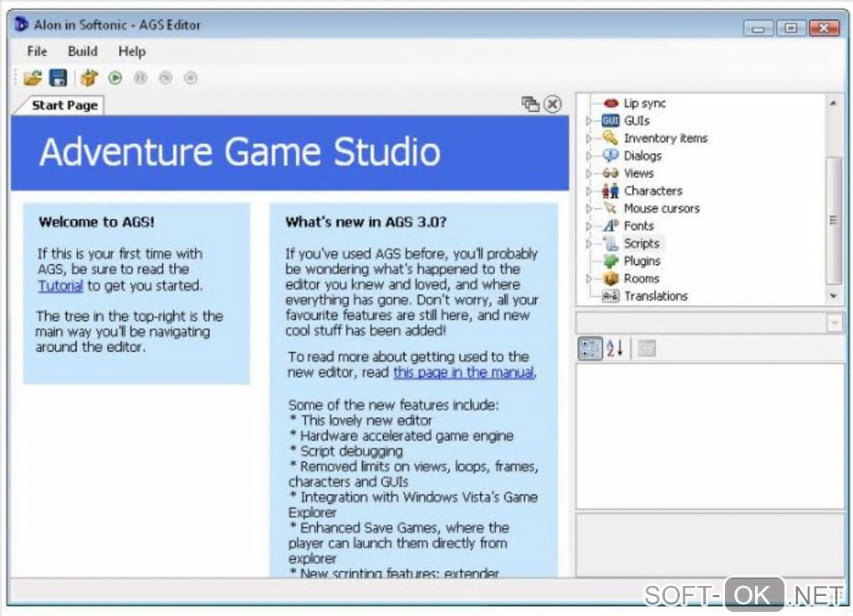Click project tree scroll down arrow

click(833, 297)
